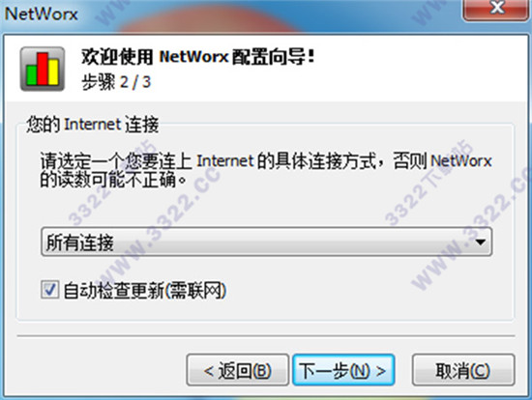This screenshot has height=400, width=532.
Task: Click the NetWorx bar chart logo icon
Action: pyautogui.click(x=43, y=69)
